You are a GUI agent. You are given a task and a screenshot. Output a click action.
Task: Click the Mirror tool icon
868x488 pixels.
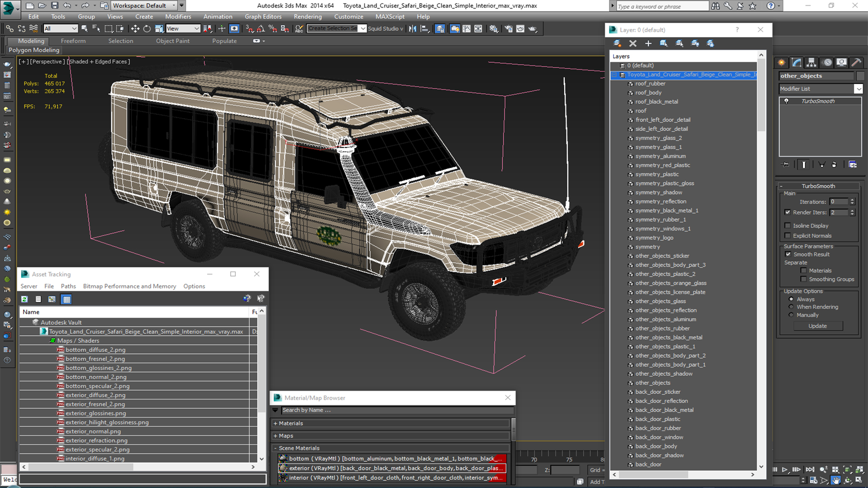pos(412,28)
